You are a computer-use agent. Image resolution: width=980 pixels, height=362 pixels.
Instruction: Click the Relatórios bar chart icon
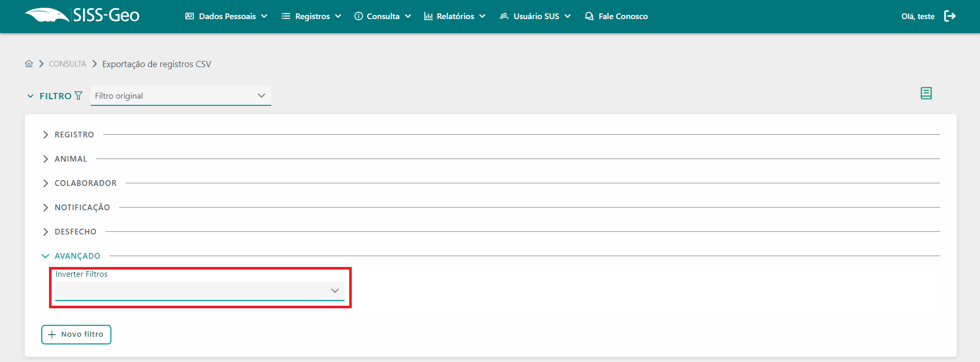click(x=428, y=16)
